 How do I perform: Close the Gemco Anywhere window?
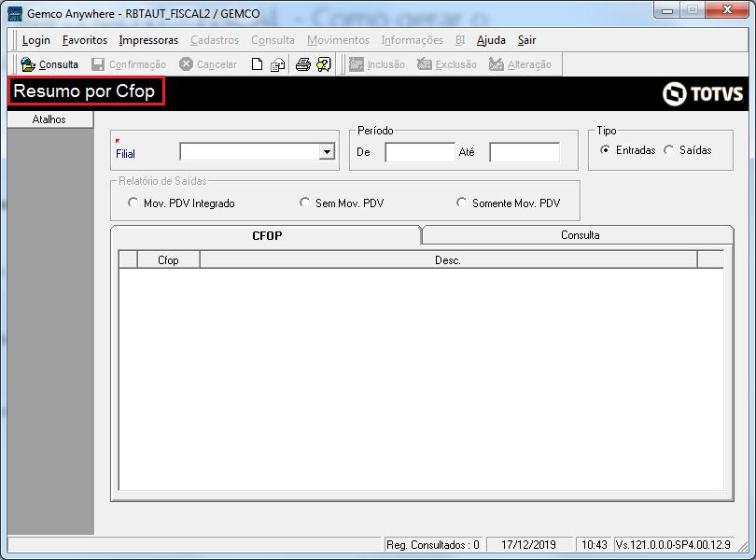click(x=728, y=9)
